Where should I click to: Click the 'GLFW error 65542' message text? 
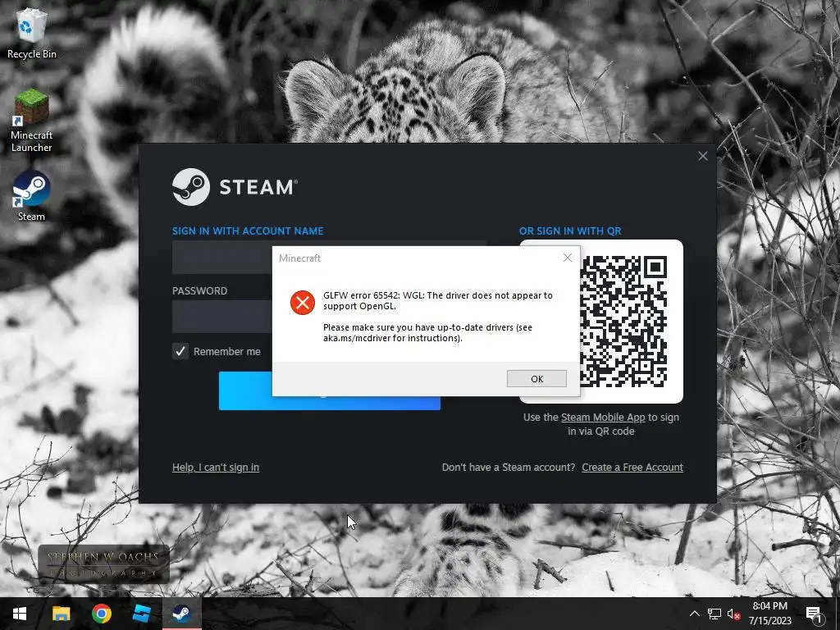pos(438,300)
